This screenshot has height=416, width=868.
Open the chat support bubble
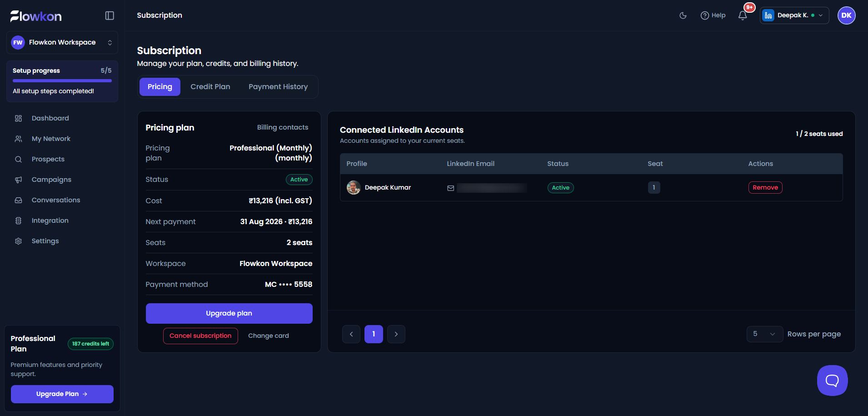pos(832,380)
